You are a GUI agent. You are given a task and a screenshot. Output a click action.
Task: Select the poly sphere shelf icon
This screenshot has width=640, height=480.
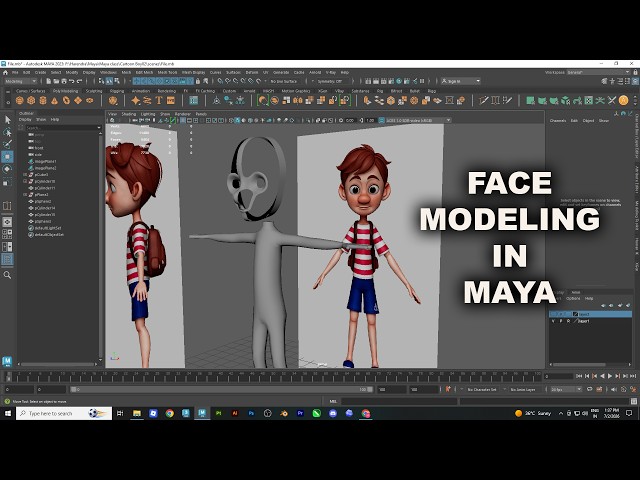click(x=19, y=100)
